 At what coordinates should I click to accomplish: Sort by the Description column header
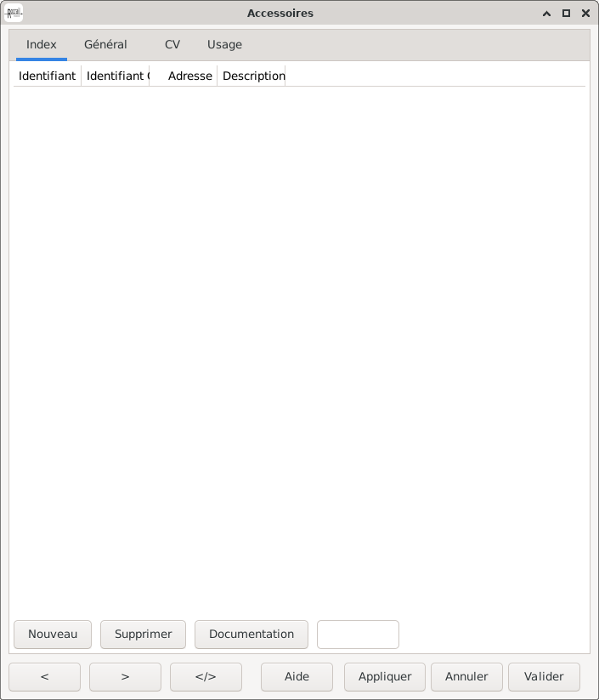pyautogui.click(x=252, y=76)
